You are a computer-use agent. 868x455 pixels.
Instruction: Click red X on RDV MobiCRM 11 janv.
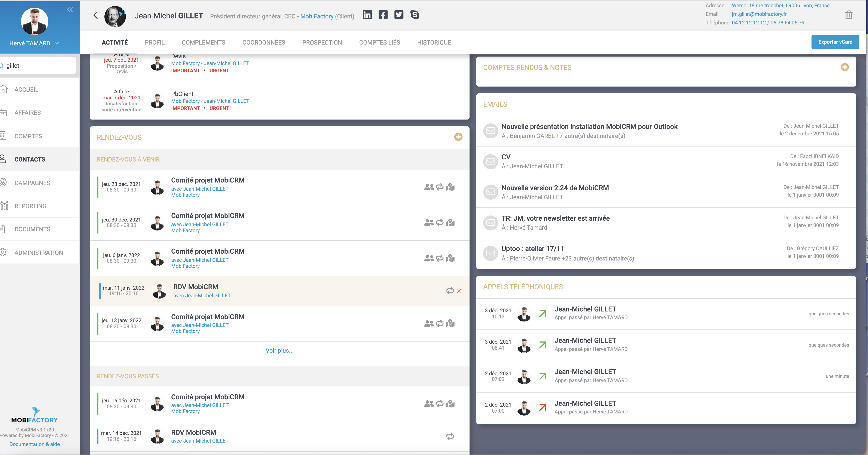pos(459,291)
